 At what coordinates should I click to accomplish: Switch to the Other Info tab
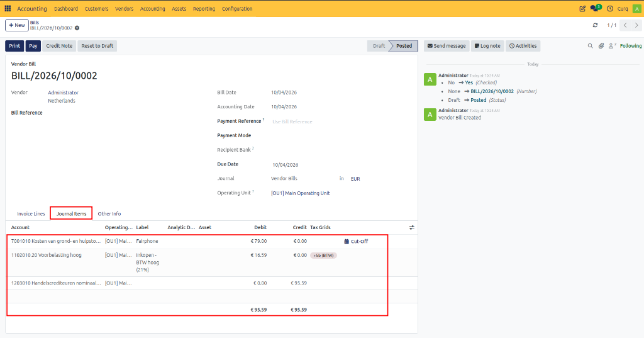[109, 214]
